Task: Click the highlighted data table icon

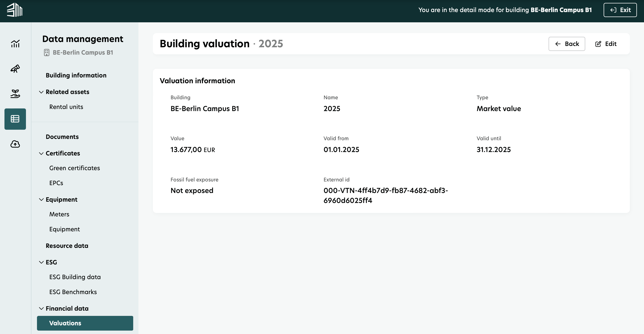Action: [x=15, y=119]
